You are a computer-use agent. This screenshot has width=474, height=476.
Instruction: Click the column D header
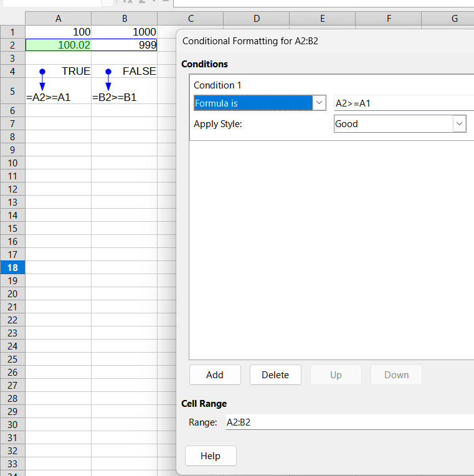click(x=256, y=19)
